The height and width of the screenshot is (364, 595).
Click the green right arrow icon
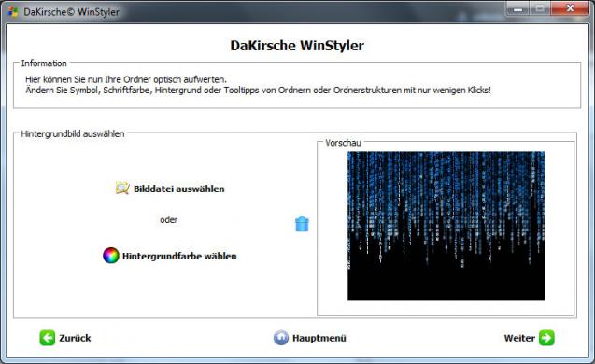(x=546, y=338)
